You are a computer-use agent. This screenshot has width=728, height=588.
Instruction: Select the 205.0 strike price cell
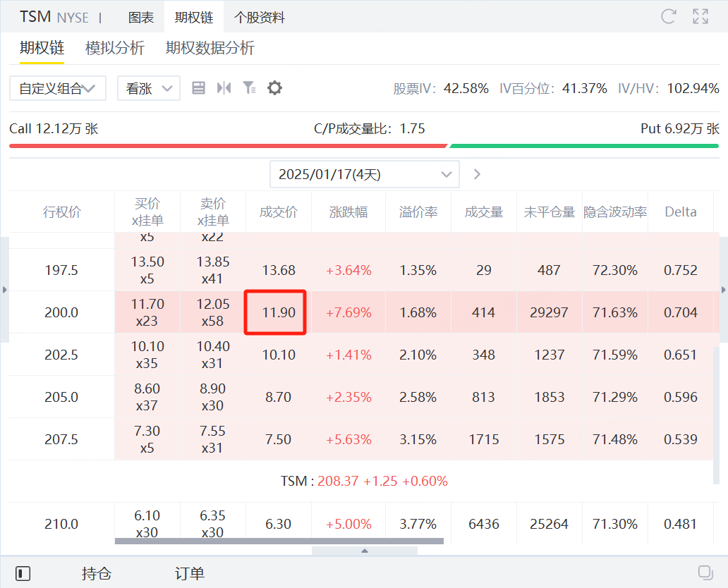coord(61,397)
